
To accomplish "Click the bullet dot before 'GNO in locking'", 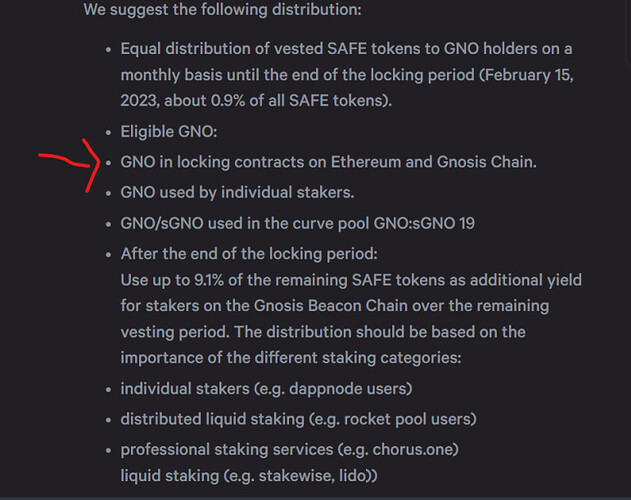I will coord(108,163).
